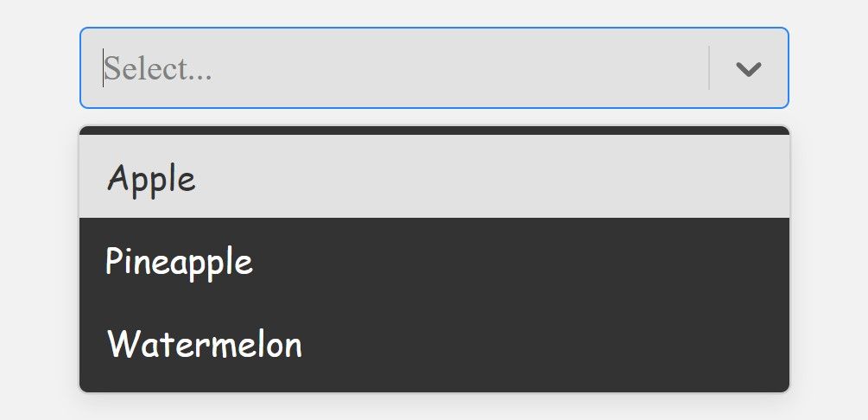Click the dark strip above Apple
The height and width of the screenshot is (420, 868).
coord(434,130)
